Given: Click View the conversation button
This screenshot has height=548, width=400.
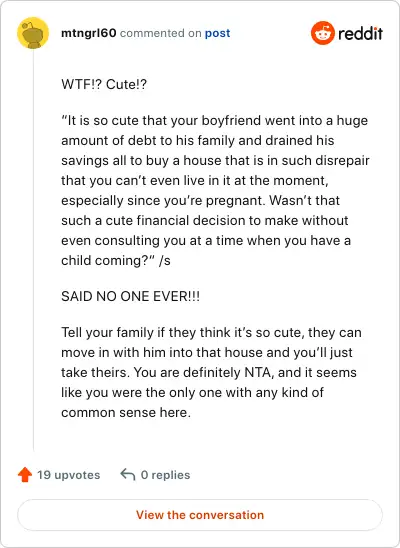Looking at the screenshot, I should tap(200, 515).
